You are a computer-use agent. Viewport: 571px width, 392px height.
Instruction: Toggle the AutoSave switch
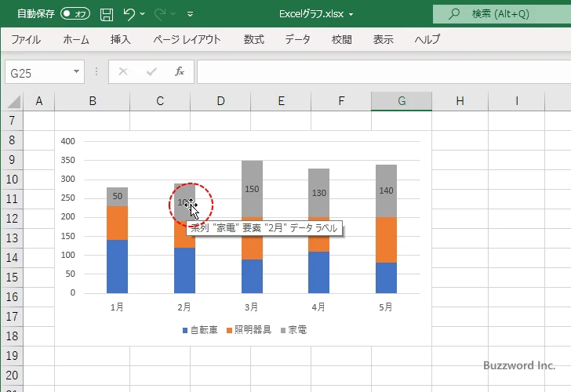tap(75, 14)
